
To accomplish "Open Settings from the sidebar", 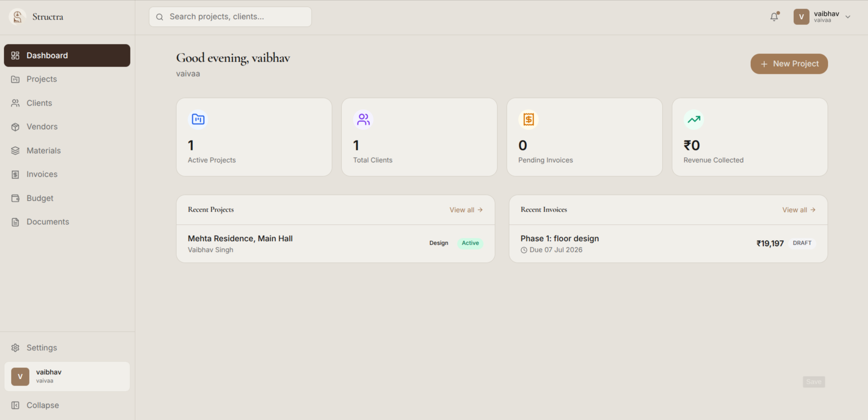I will click(x=67, y=348).
